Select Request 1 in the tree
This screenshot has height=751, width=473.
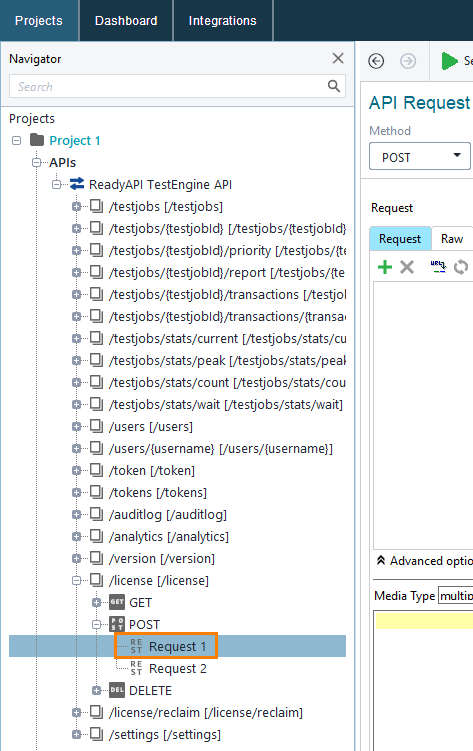(178, 647)
